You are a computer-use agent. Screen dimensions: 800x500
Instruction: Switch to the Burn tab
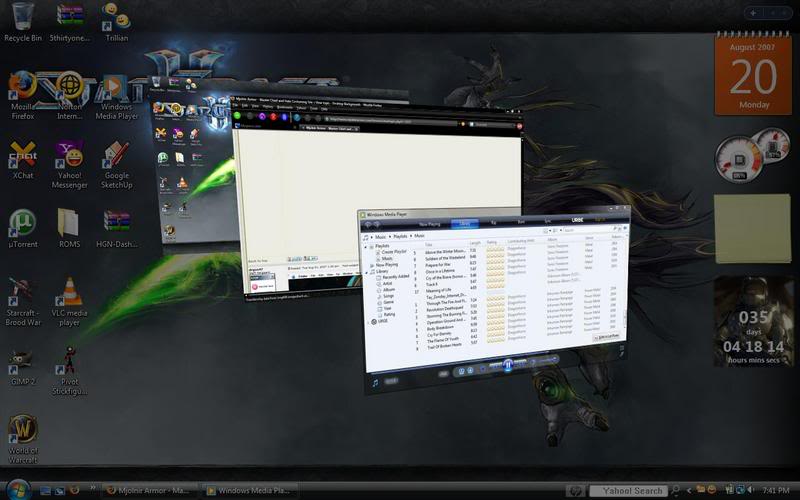(521, 221)
